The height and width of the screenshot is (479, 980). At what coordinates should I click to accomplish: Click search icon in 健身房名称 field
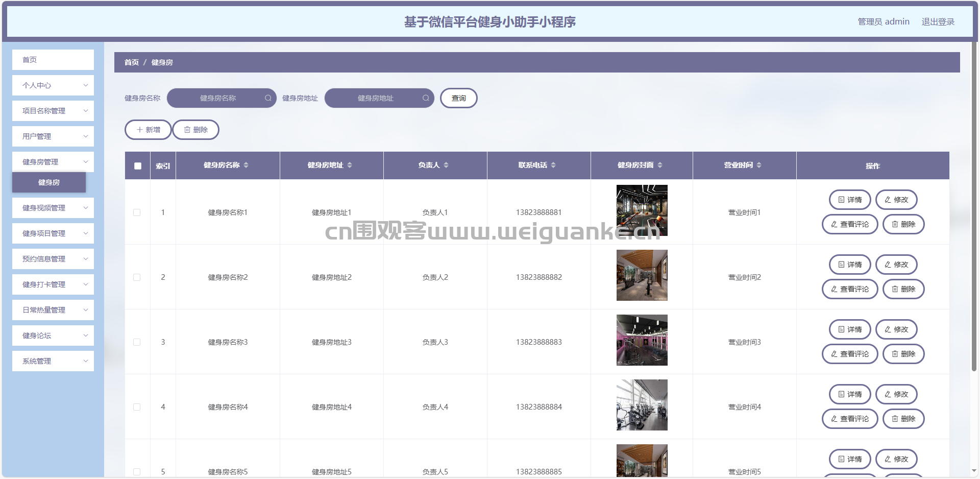[268, 98]
